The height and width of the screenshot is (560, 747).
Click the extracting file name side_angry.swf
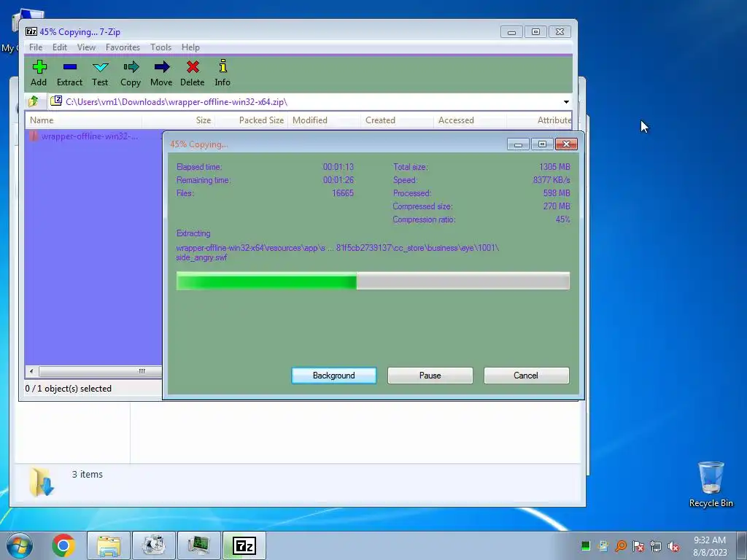tap(201, 257)
